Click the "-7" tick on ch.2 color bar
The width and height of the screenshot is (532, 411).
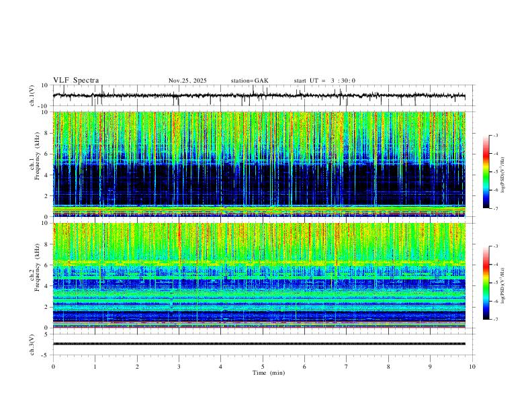[x=495, y=319]
